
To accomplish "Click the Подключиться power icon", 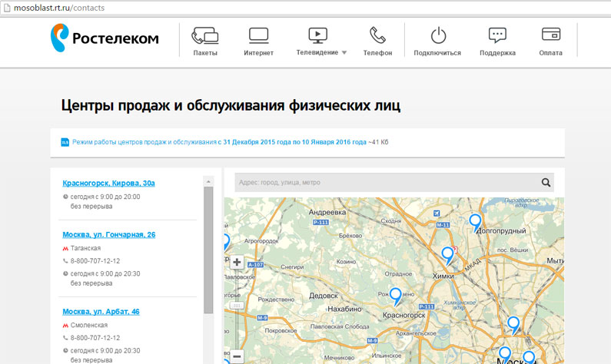I will [437, 35].
